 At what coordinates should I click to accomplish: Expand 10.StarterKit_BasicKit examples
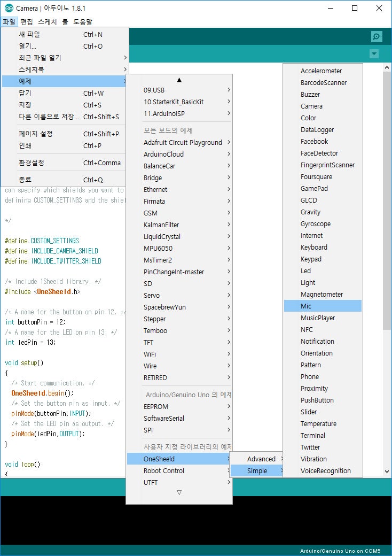click(179, 102)
